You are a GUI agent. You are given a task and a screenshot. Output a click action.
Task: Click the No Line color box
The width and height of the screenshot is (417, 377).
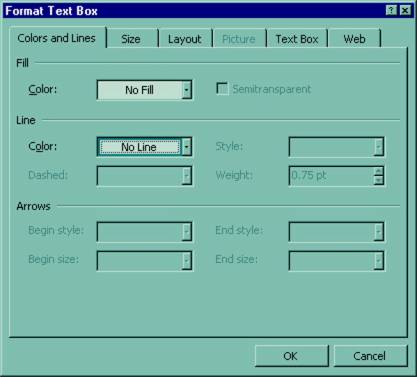click(x=139, y=147)
